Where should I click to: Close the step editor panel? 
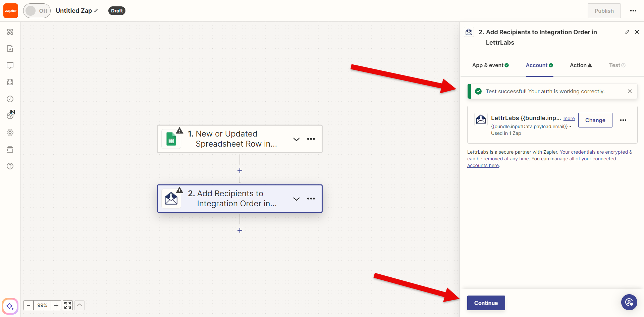click(637, 32)
